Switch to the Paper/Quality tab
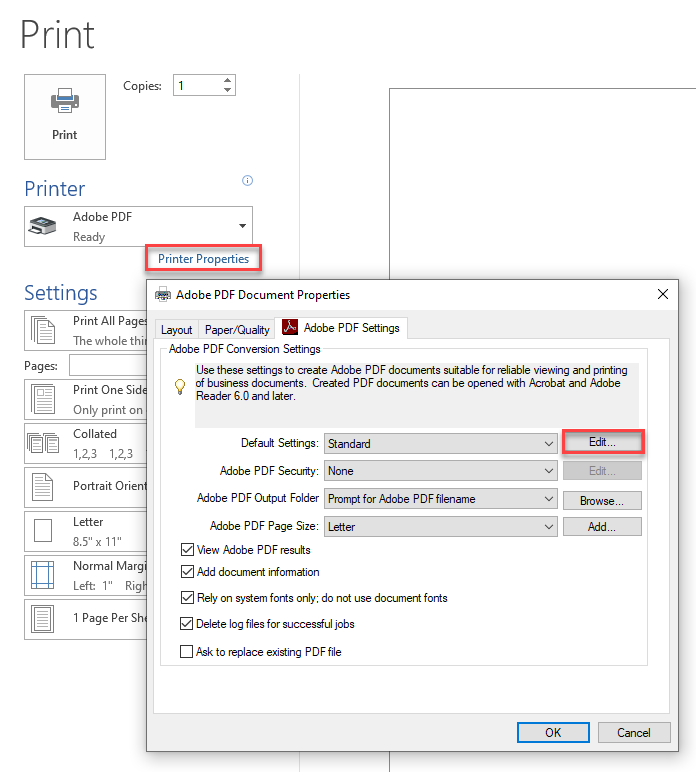 click(x=237, y=330)
